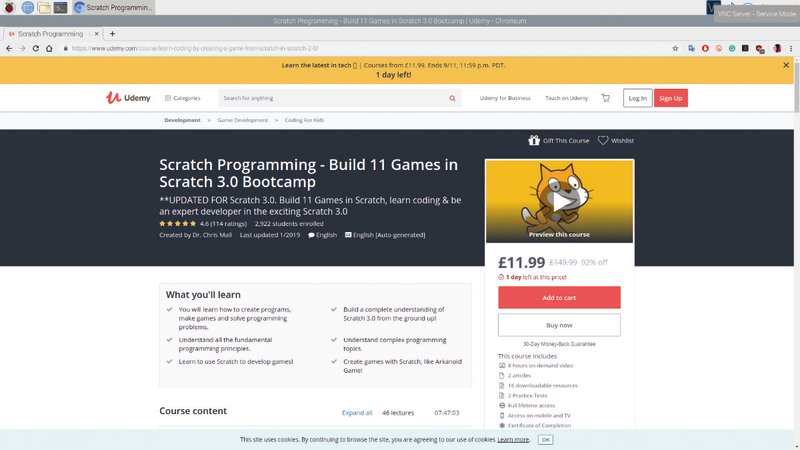Viewport: 800px width, 450px height.
Task: Open instructor Dr. Chris Mall profile
Action: tap(212, 235)
